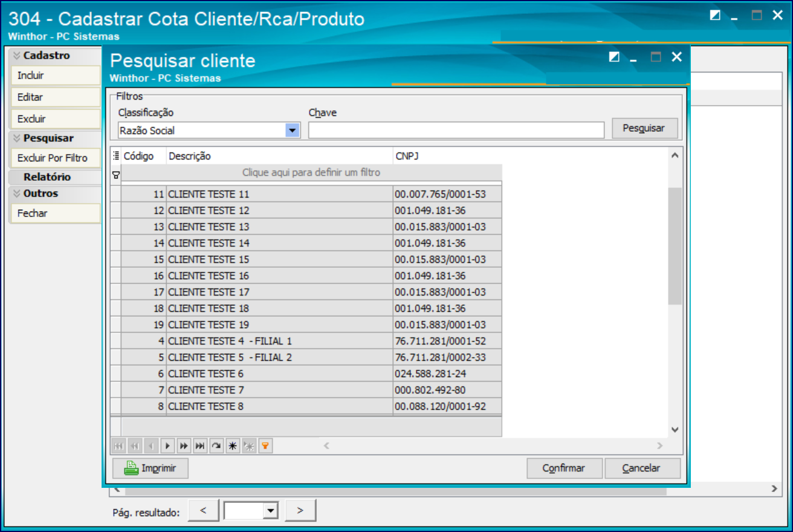
Task: Click the Cancelar button
Action: pos(642,469)
